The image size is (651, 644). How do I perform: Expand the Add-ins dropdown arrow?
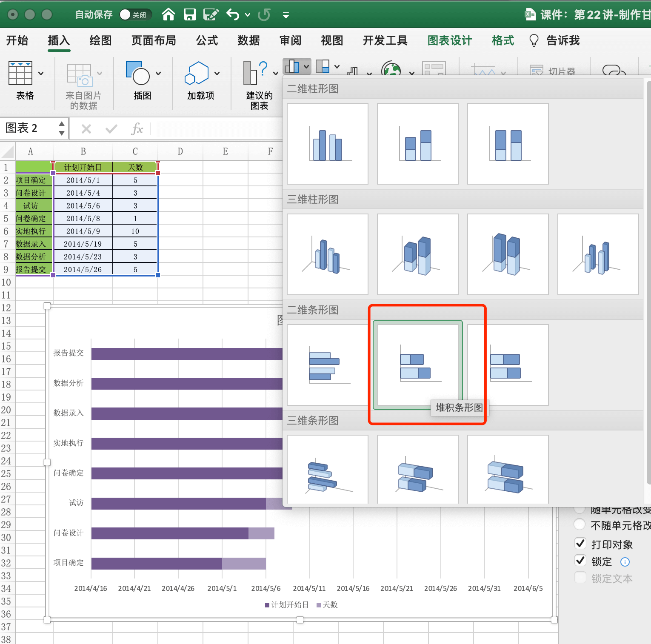point(217,73)
